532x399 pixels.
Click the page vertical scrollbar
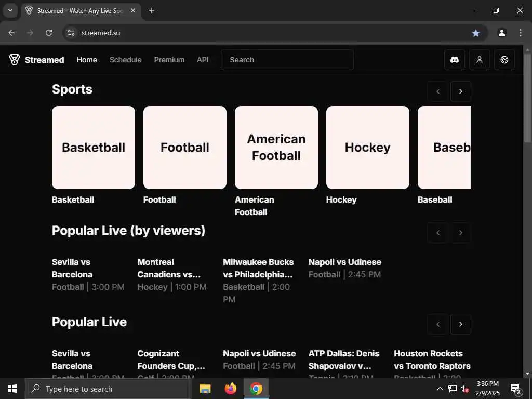pyautogui.click(x=527, y=98)
